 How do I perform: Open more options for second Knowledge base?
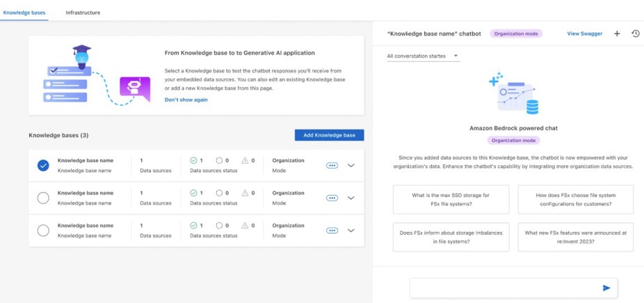[332, 198]
